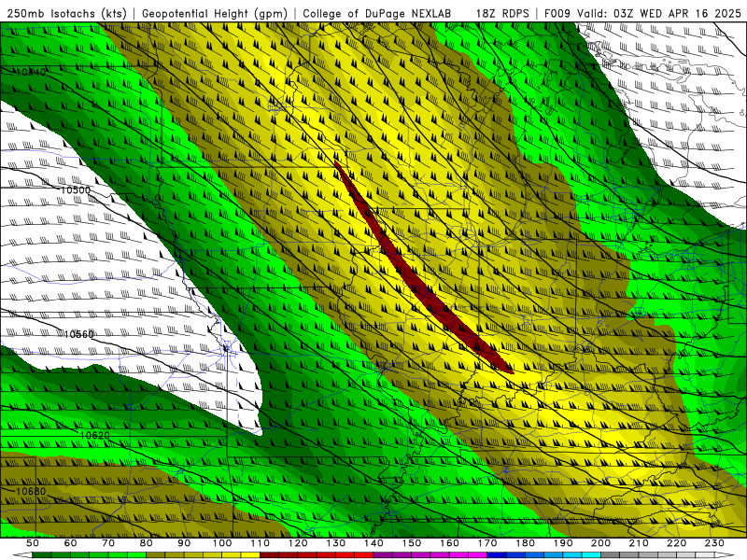
Task: Click the legend value 80
Action: (147, 543)
